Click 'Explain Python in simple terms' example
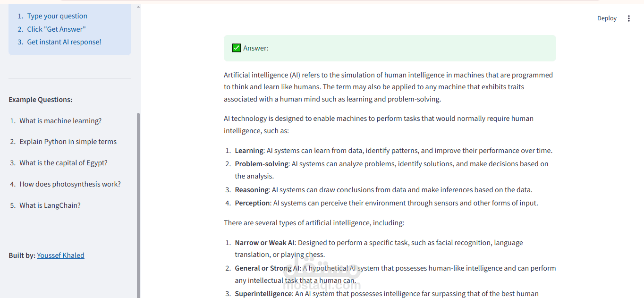The width and height of the screenshot is (644, 298). (68, 141)
